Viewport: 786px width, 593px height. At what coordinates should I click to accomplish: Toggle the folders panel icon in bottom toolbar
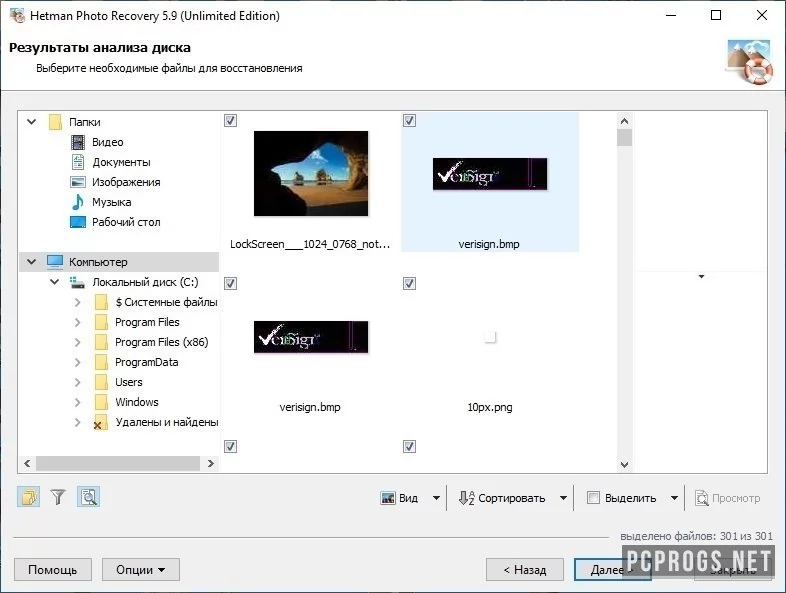29,497
